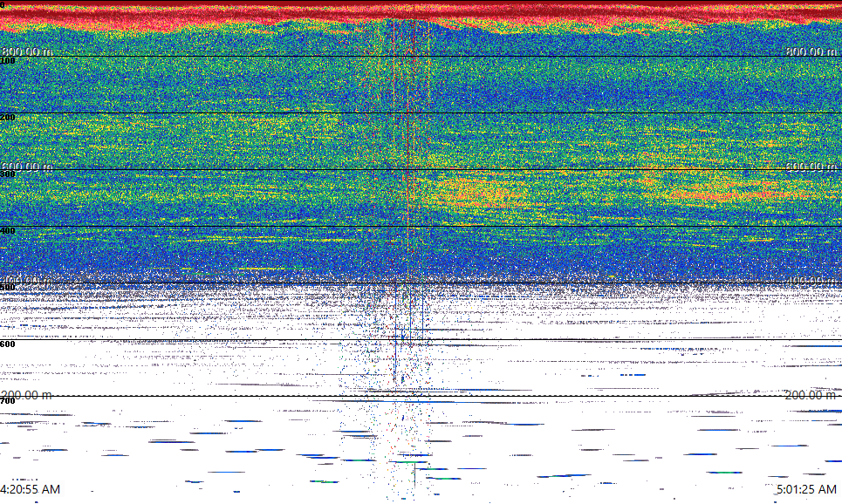Click the right-edge 800.00 m range label
The height and width of the screenshot is (504, 842).
click(x=811, y=51)
